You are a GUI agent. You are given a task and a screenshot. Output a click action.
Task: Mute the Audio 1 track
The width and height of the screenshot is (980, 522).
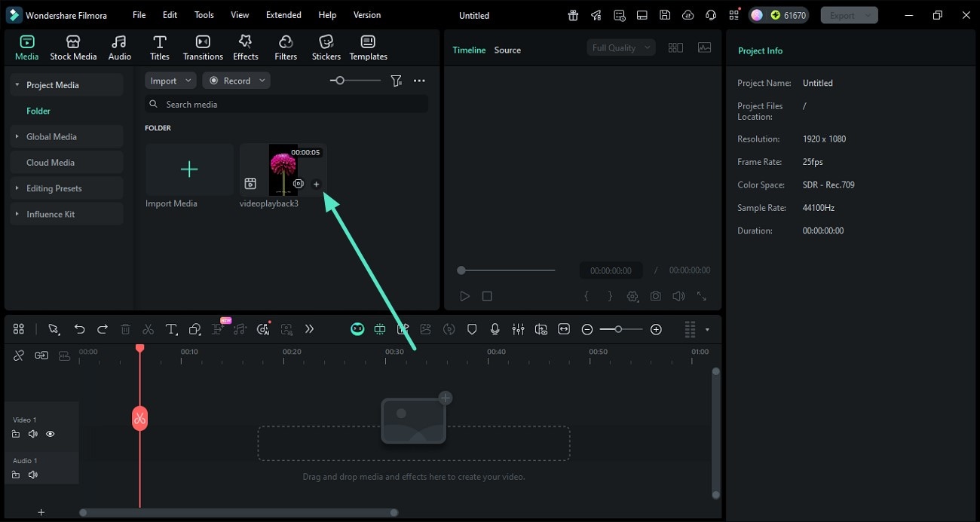click(33, 475)
